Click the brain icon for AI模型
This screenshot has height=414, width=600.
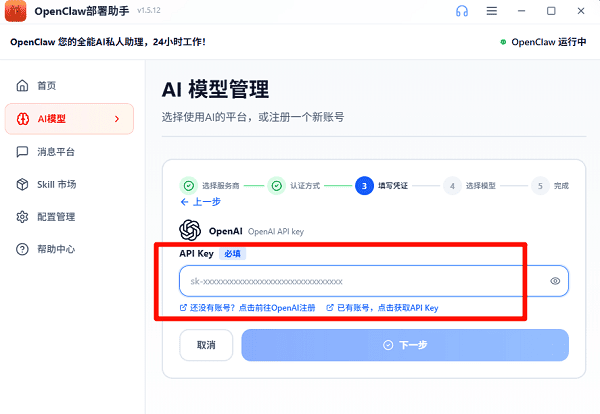23,119
